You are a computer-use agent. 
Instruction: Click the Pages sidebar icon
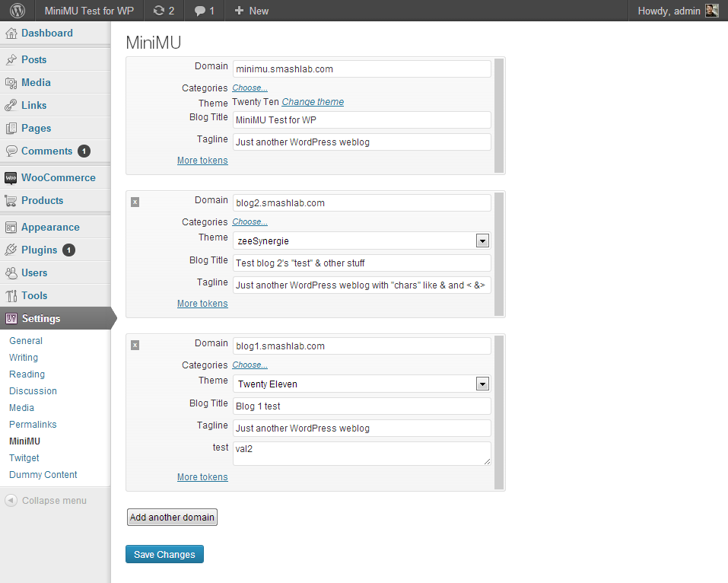pyautogui.click(x=11, y=128)
